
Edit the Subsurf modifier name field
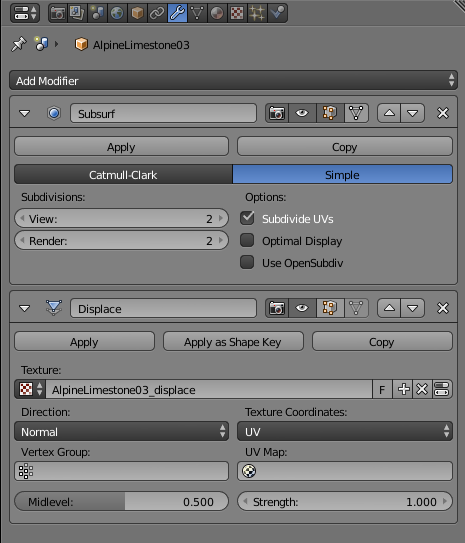pyautogui.click(x=163, y=113)
